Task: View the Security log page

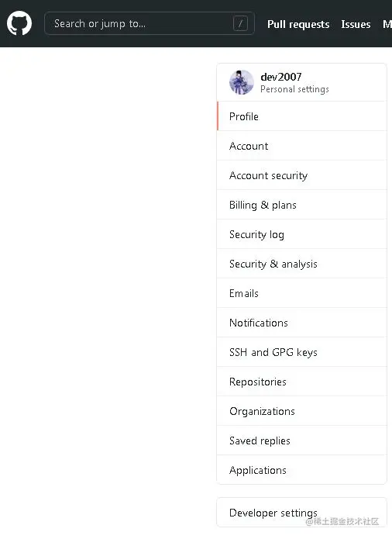Action: click(x=302, y=234)
